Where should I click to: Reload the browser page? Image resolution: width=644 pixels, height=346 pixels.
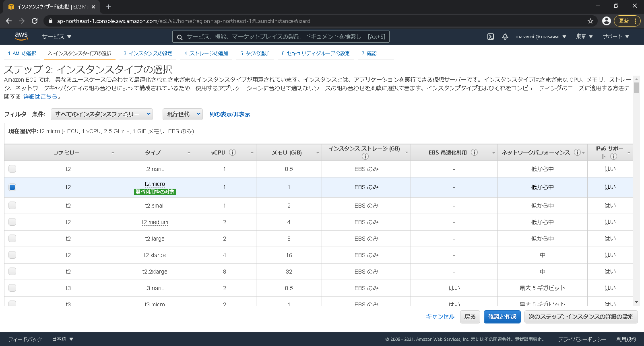tap(35, 21)
